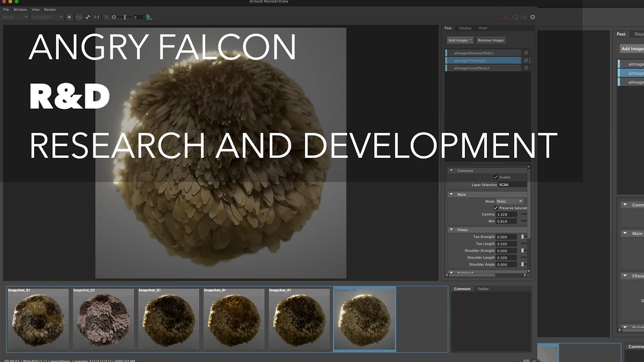The height and width of the screenshot is (362, 644).
Task: Select aiImagerLensEffects1 in imager list
Action: pos(483,68)
